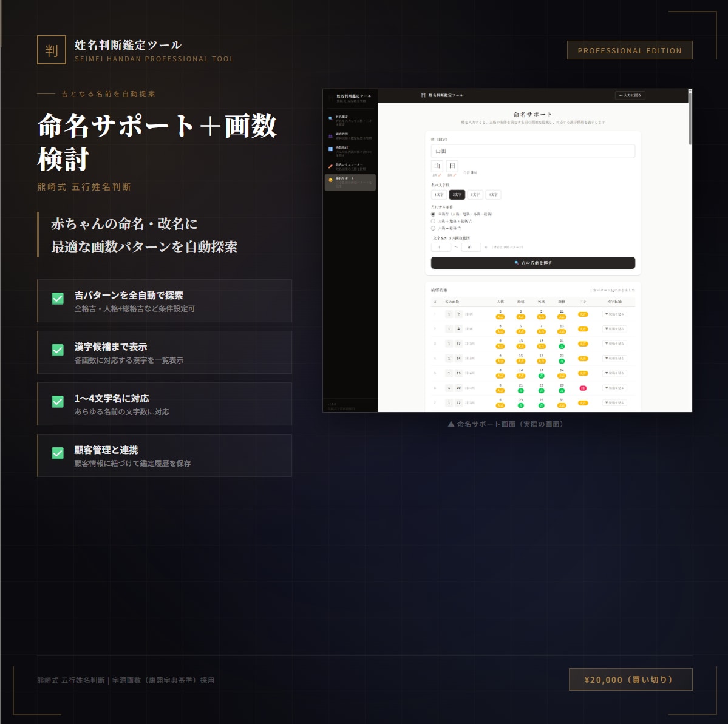Image resolution: width=728 pixels, height=724 pixels.
Task: Click the 田 character box
Action: coord(452,166)
